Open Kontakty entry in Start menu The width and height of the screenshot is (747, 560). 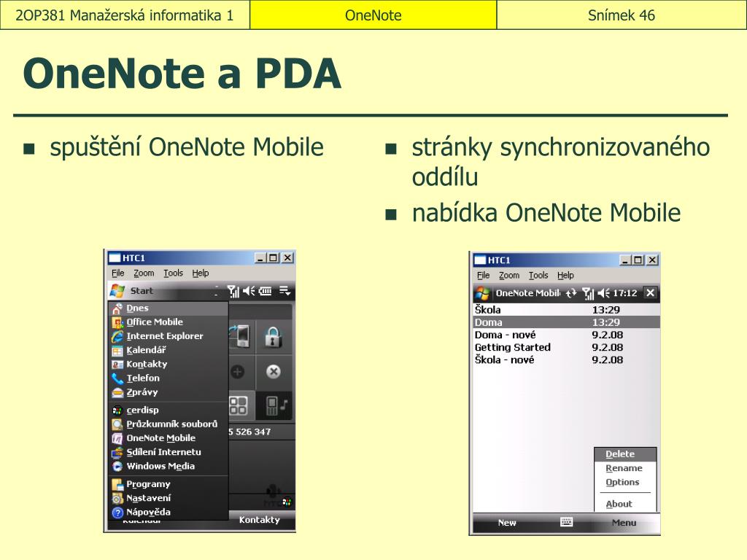pos(169,365)
